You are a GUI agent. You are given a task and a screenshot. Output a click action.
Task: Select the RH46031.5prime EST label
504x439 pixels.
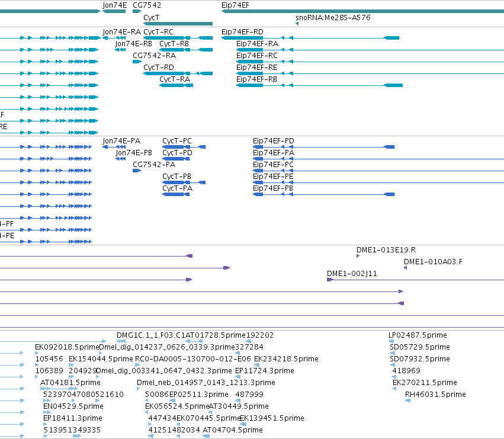coord(435,395)
